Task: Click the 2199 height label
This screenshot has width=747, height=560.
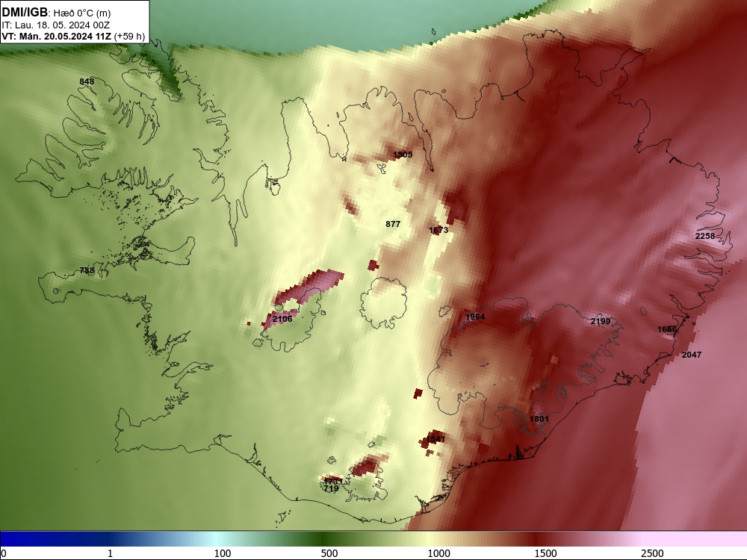Action: 601,321
